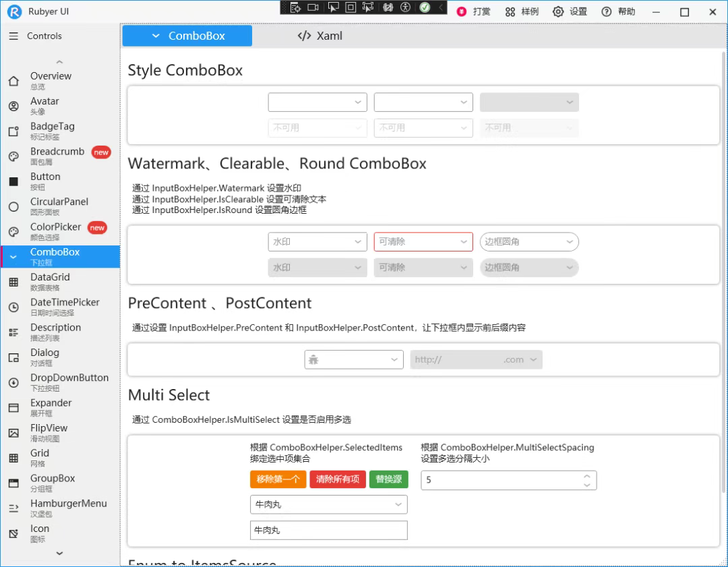The width and height of the screenshot is (728, 567).
Task: Go to DateTimePicker clock icon
Action: 13,307
